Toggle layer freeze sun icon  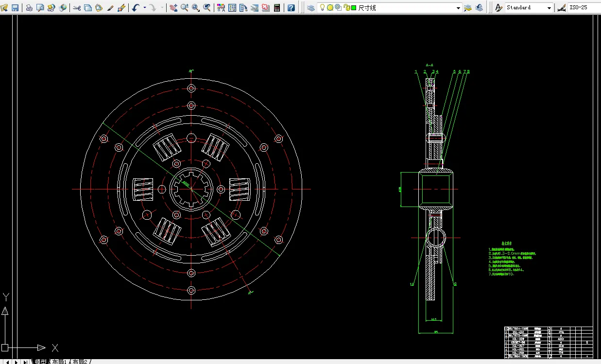(330, 8)
